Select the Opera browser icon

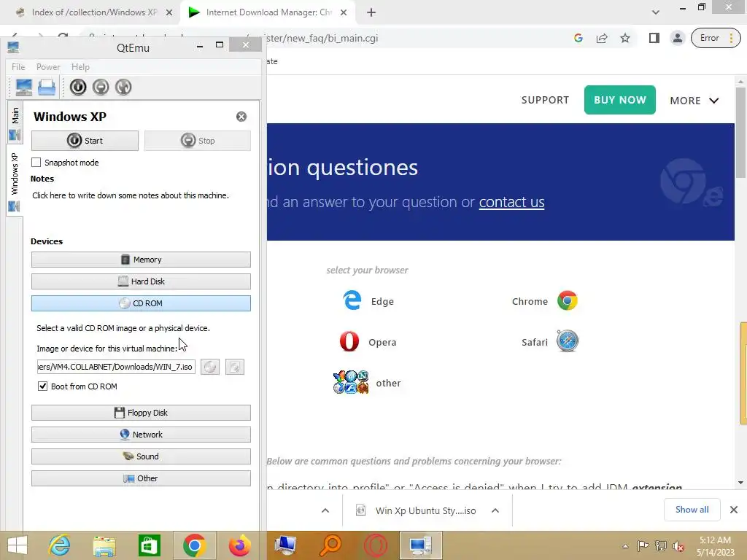click(349, 341)
